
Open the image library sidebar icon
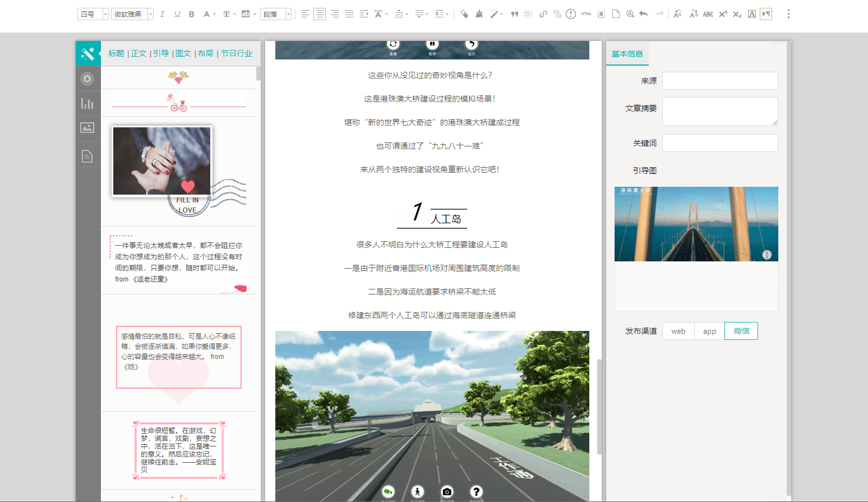point(87,128)
